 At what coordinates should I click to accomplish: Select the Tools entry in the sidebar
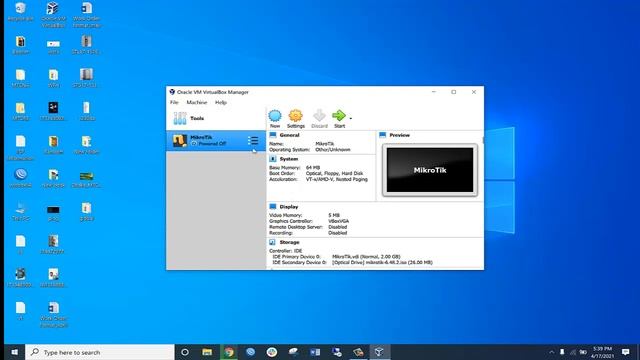pyautogui.click(x=216, y=118)
